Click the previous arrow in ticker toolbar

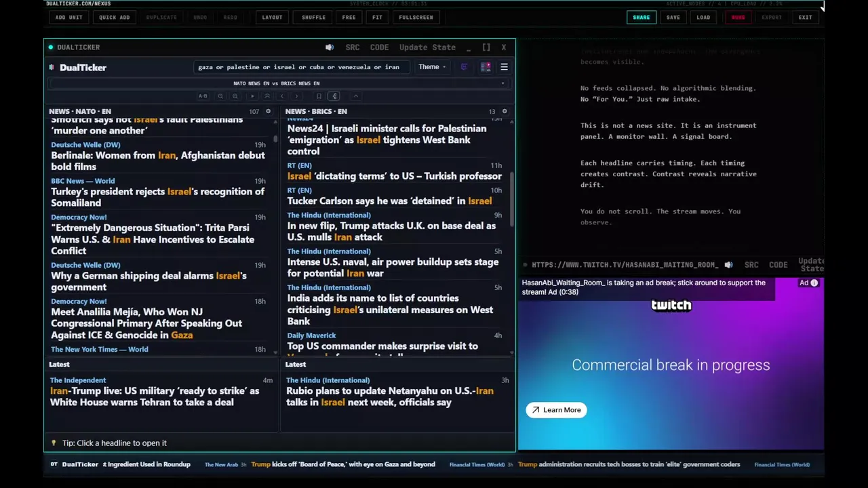tap(282, 96)
